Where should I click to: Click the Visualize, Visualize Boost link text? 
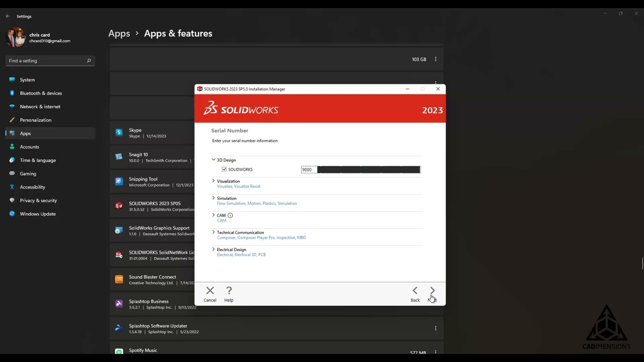click(238, 187)
